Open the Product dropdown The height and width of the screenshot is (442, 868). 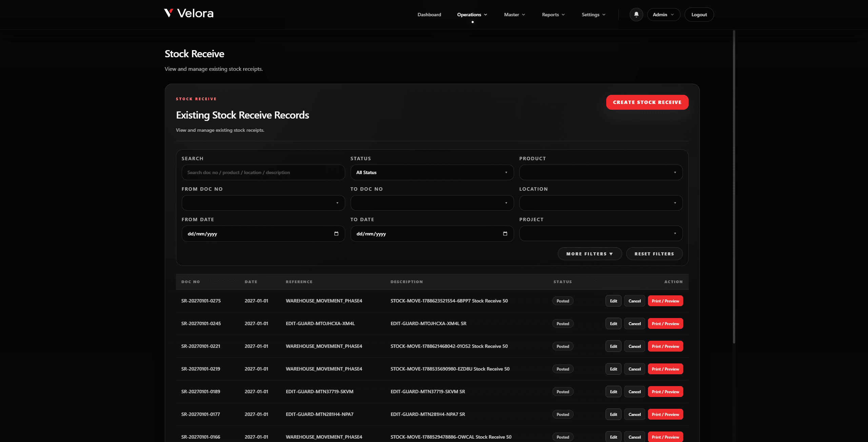[601, 172]
